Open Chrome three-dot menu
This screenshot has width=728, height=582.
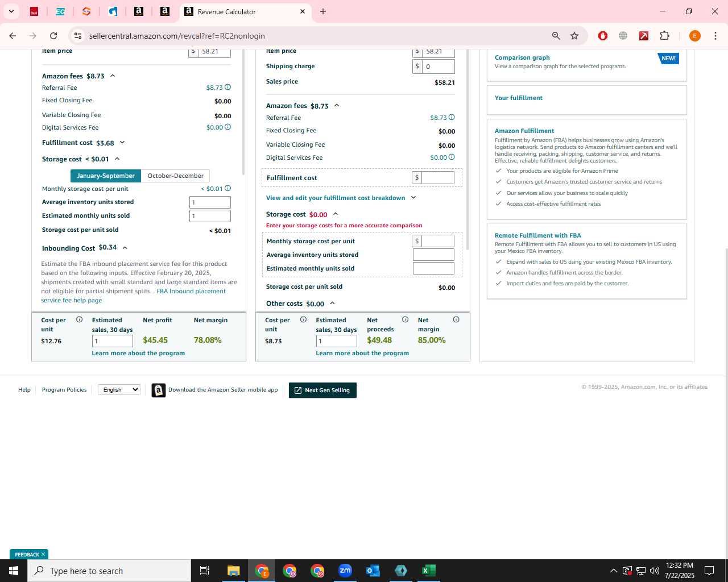pos(715,36)
